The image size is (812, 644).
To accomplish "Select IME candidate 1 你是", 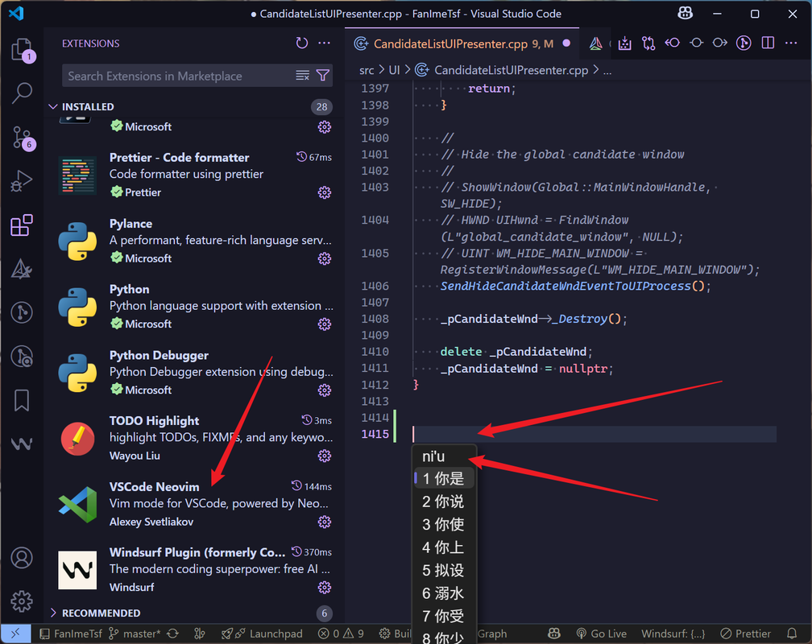I will 444,478.
